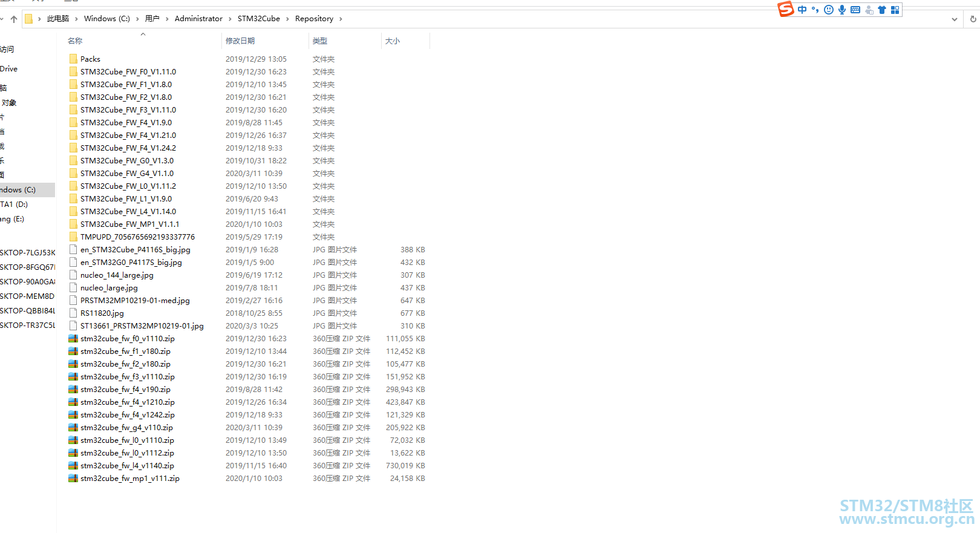Screen dimensions: 980x533
Task: Open the Sogou soft keyboard icon
Action: point(855,10)
